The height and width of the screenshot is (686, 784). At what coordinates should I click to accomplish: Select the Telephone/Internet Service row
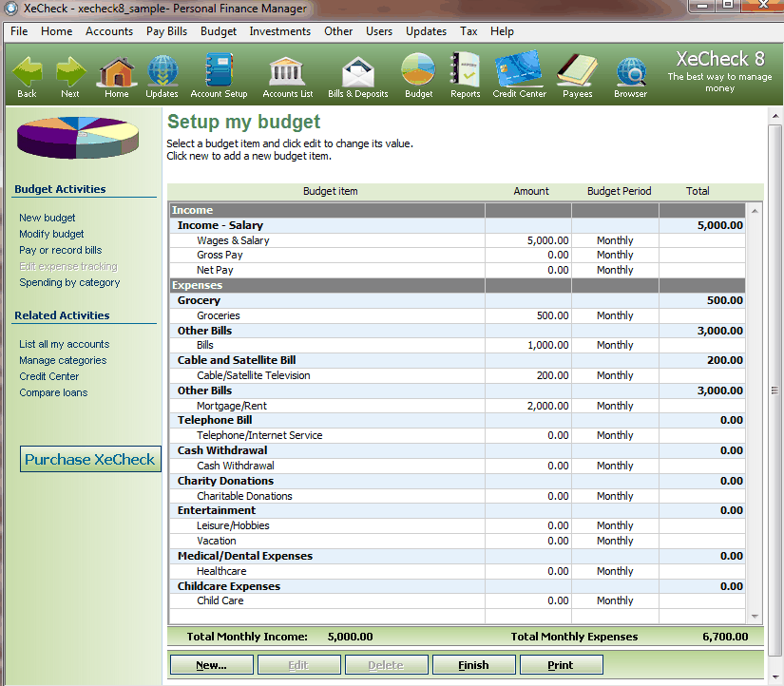click(457, 435)
